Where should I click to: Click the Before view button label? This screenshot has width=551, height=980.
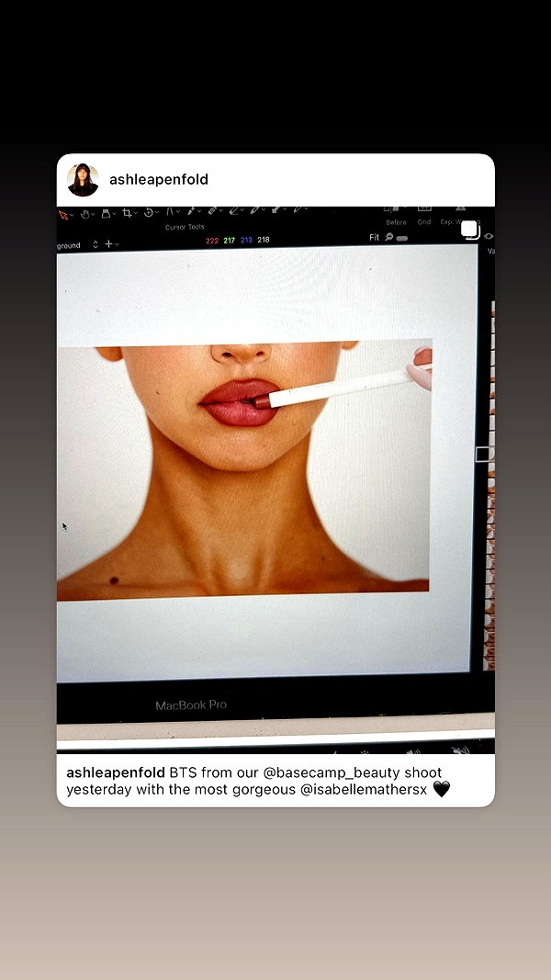pyautogui.click(x=396, y=222)
